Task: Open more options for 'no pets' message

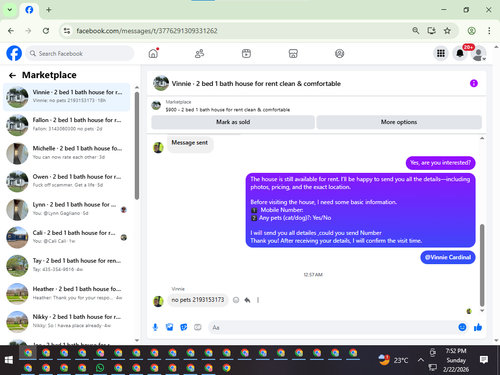Action: [258, 300]
